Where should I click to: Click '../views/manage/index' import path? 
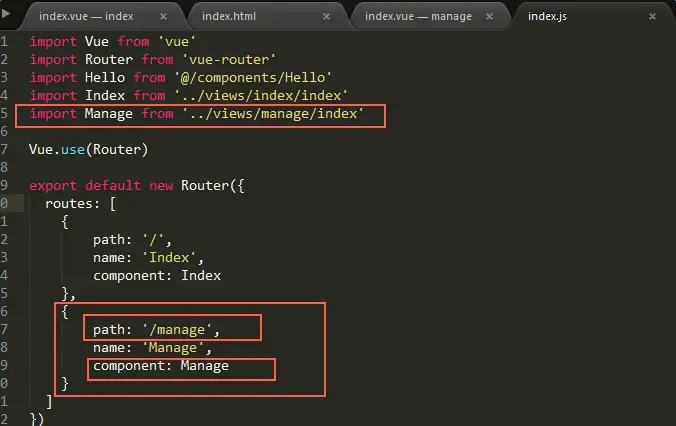point(273,113)
